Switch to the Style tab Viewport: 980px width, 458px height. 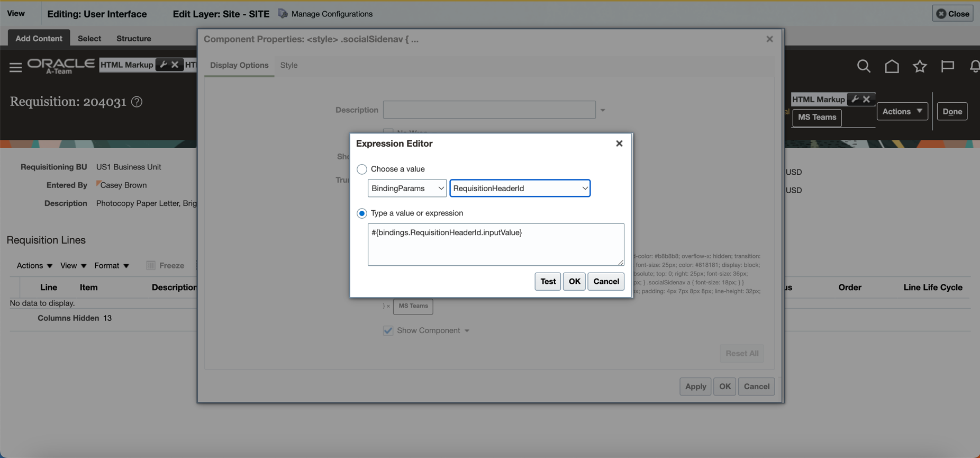pos(289,65)
